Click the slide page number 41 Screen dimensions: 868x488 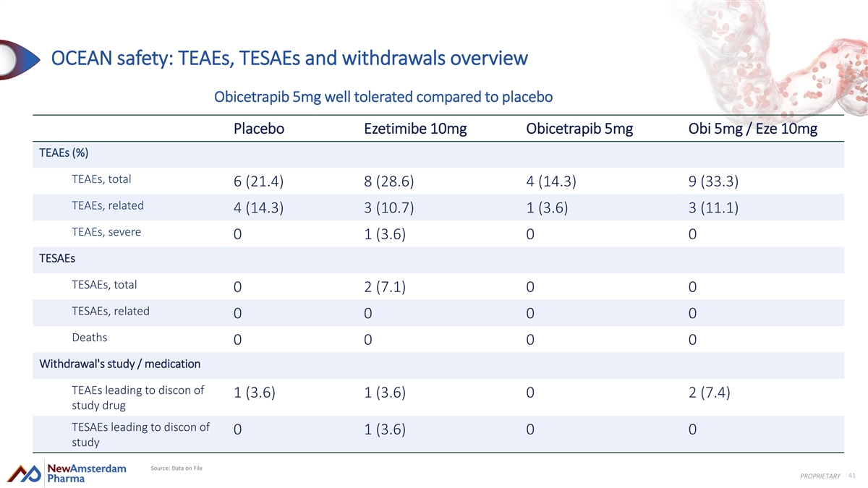coord(851,475)
